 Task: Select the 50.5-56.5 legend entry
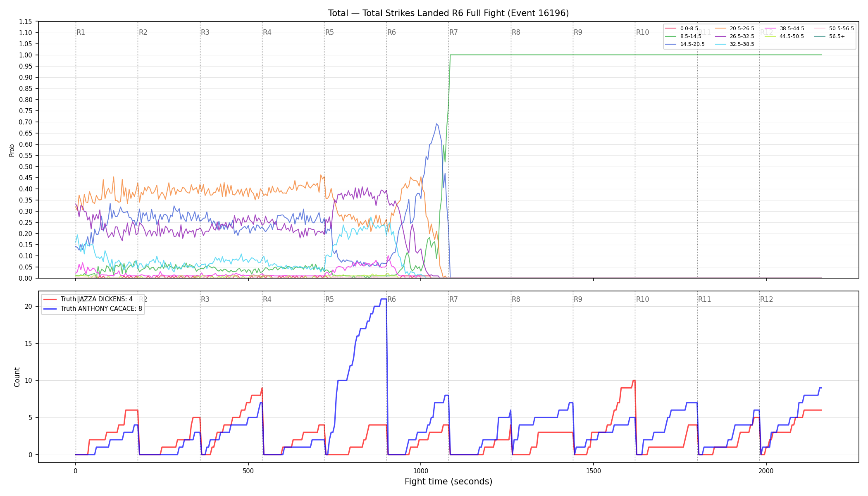(834, 29)
